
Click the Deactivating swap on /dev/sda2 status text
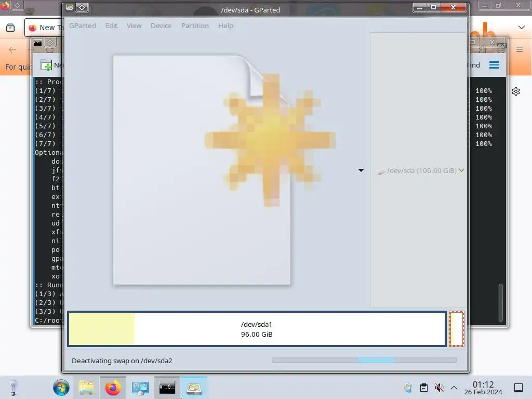pyautogui.click(x=122, y=361)
